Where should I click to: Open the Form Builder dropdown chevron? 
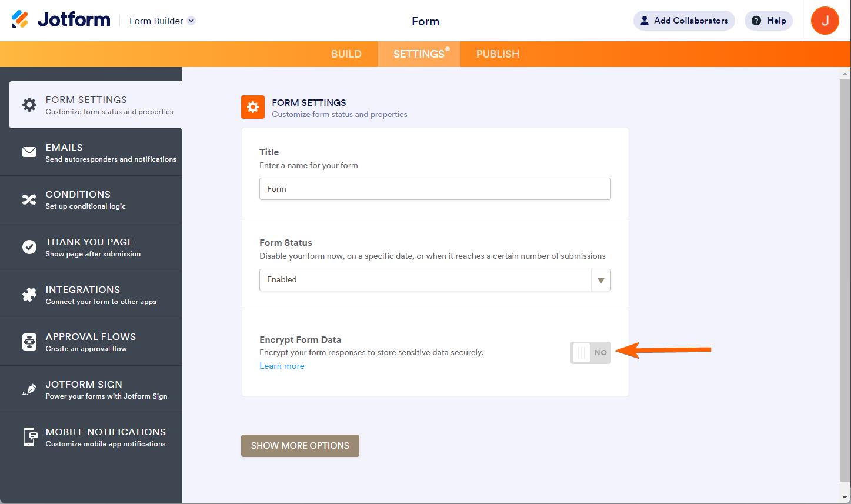191,21
